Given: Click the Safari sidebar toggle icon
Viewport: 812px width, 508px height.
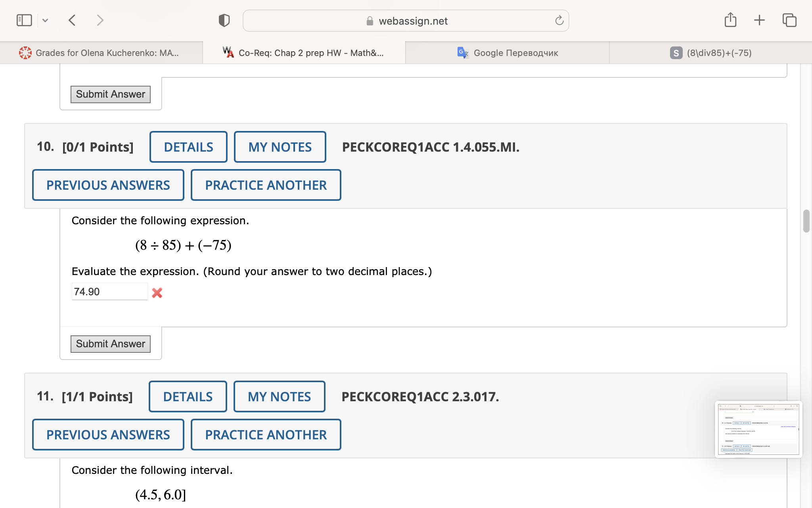Looking at the screenshot, I should pyautogui.click(x=24, y=20).
